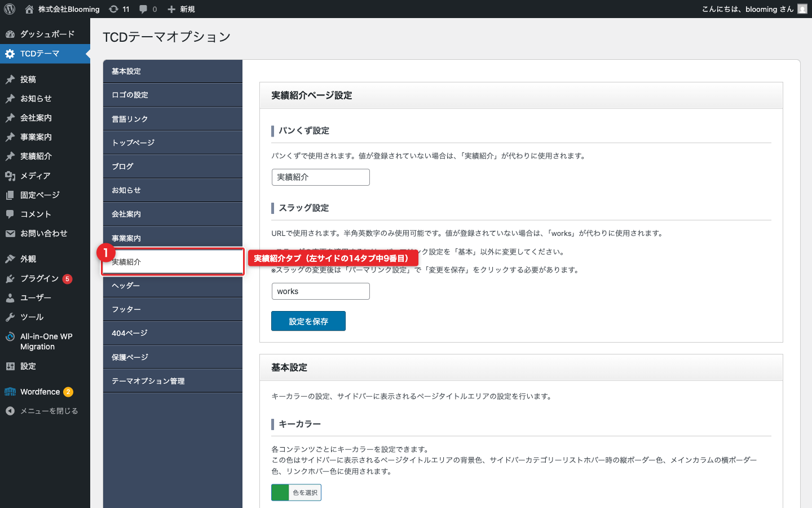Viewport: 812px width, 508px height.
Task: Click the スラッグ設定 heading text
Action: (304, 208)
